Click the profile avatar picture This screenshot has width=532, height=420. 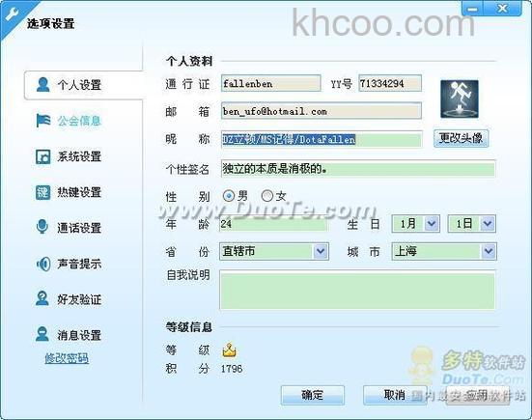point(460,99)
